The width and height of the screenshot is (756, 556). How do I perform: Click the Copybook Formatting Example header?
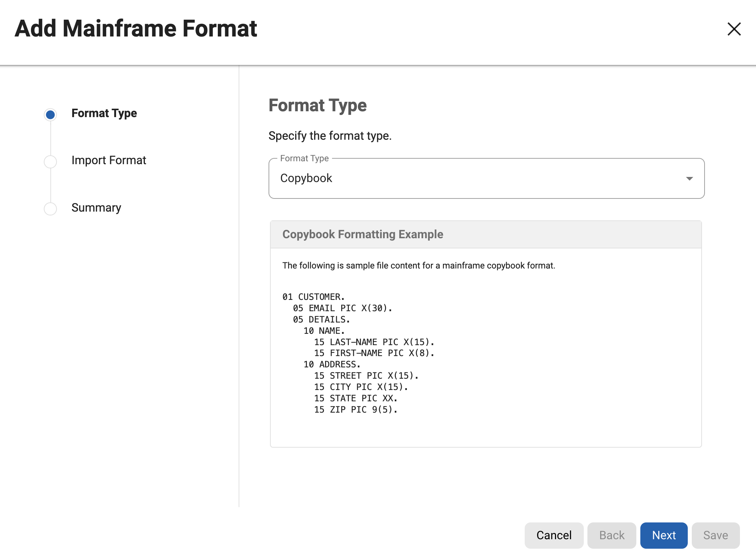tap(363, 234)
